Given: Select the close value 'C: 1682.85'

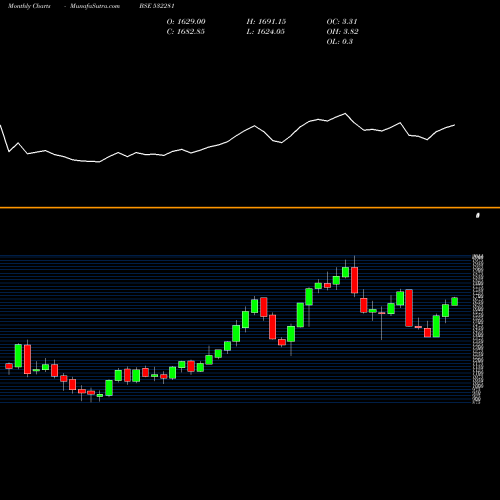Looking at the screenshot, I should [186, 32].
